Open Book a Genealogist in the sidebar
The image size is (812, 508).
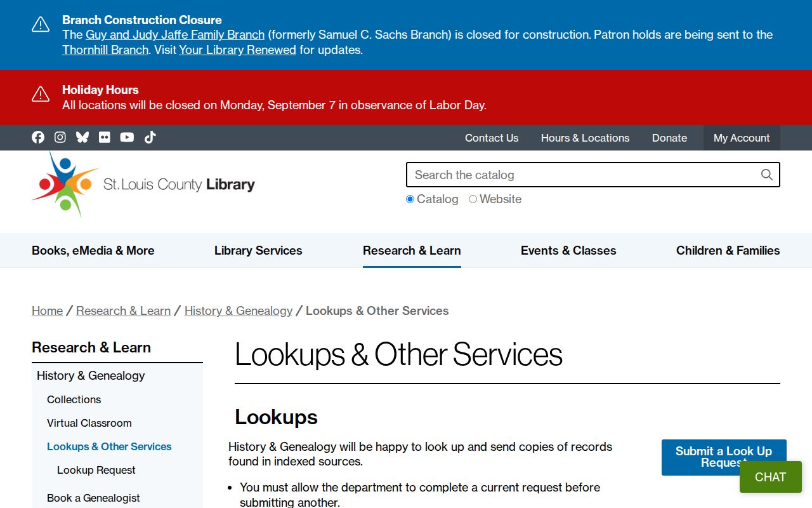click(93, 498)
